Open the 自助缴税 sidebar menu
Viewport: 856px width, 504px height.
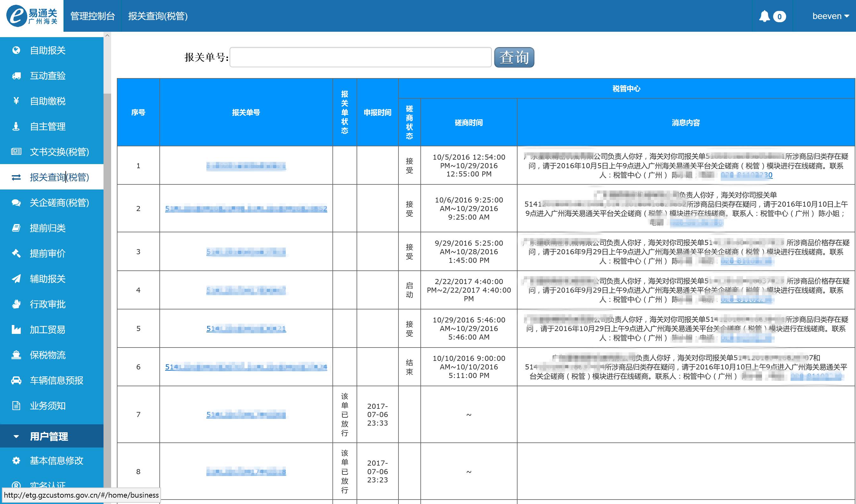pyautogui.click(x=52, y=101)
